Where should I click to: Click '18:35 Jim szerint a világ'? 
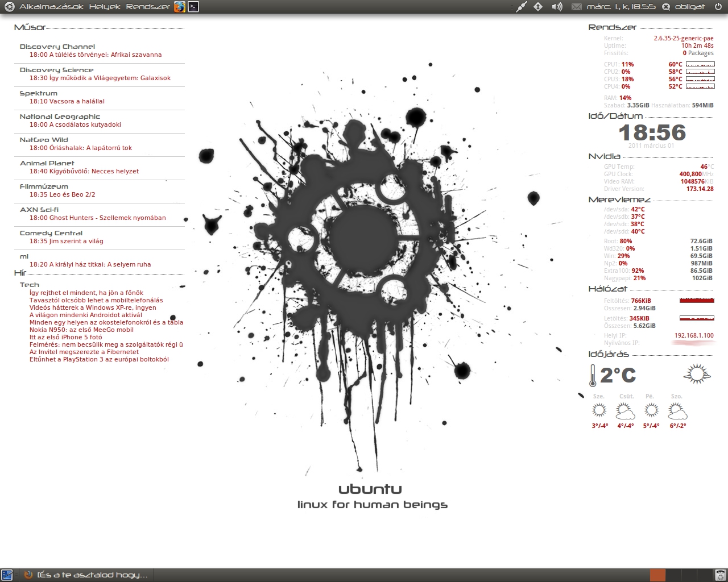[67, 241]
